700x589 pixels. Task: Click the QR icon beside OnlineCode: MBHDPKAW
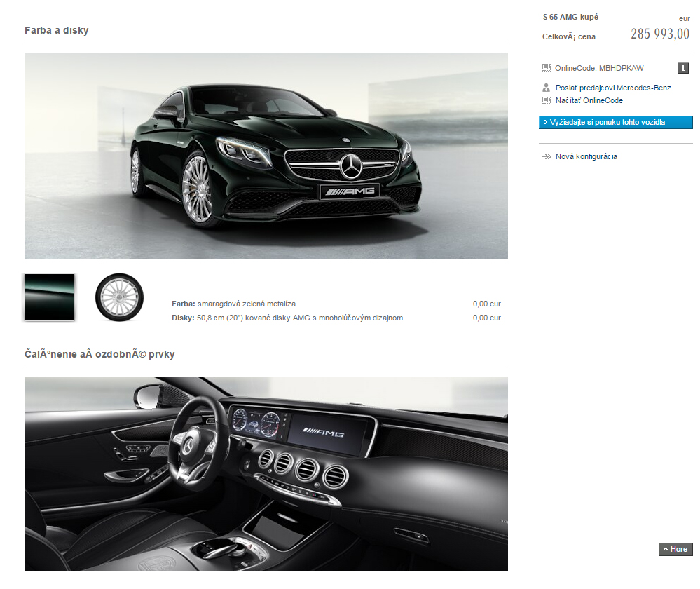click(x=547, y=68)
